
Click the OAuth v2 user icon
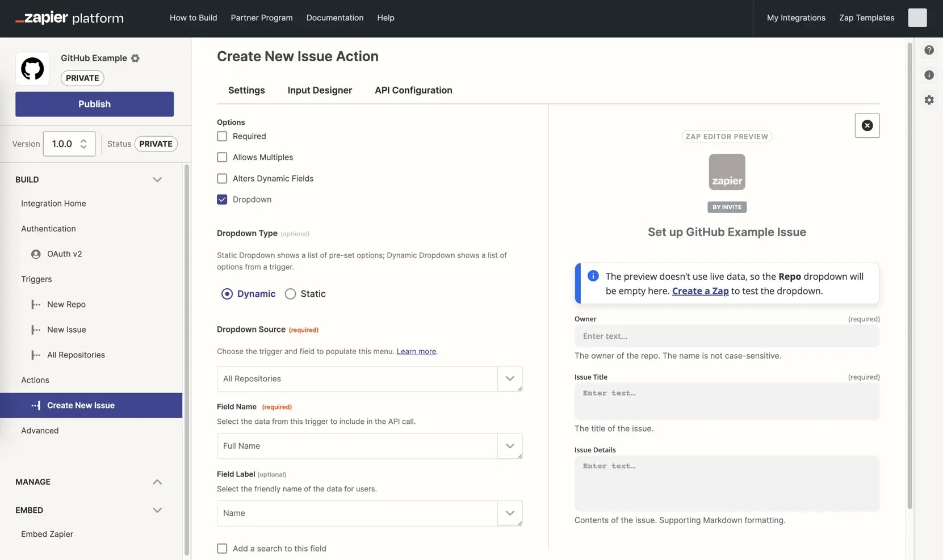tap(36, 254)
